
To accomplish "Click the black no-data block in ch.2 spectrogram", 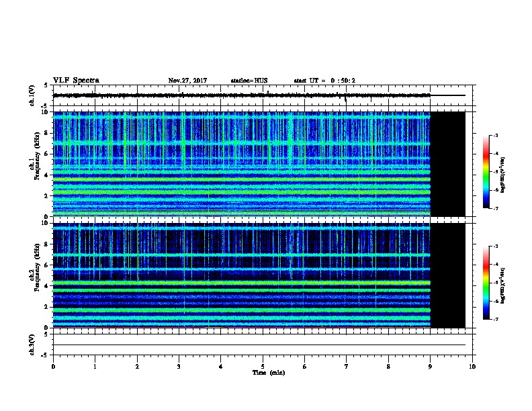I will [x=447, y=275].
